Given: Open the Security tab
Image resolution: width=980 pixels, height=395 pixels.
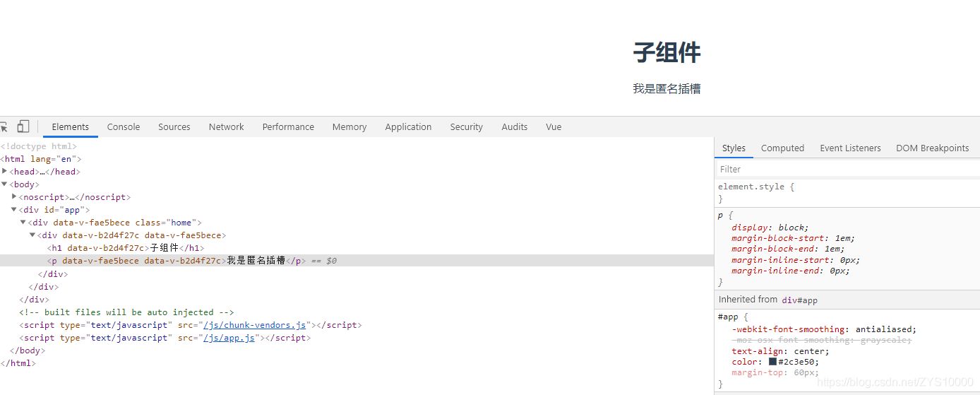Looking at the screenshot, I should [467, 126].
